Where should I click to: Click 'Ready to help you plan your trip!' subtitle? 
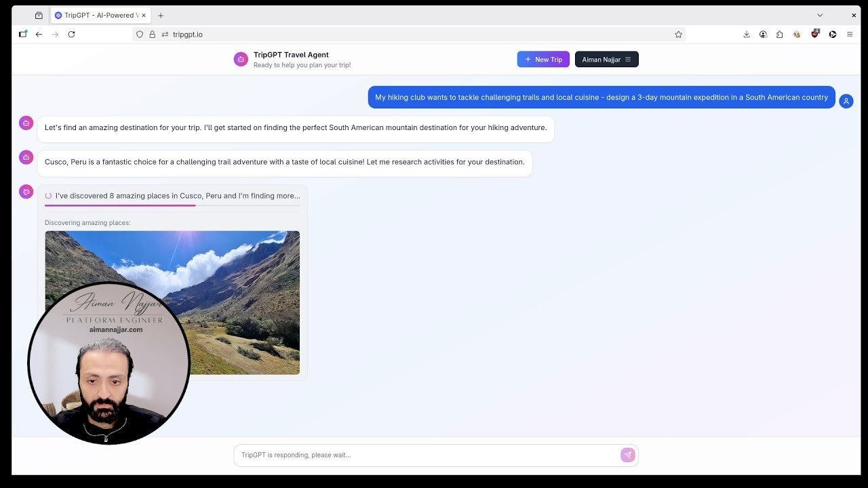point(302,65)
